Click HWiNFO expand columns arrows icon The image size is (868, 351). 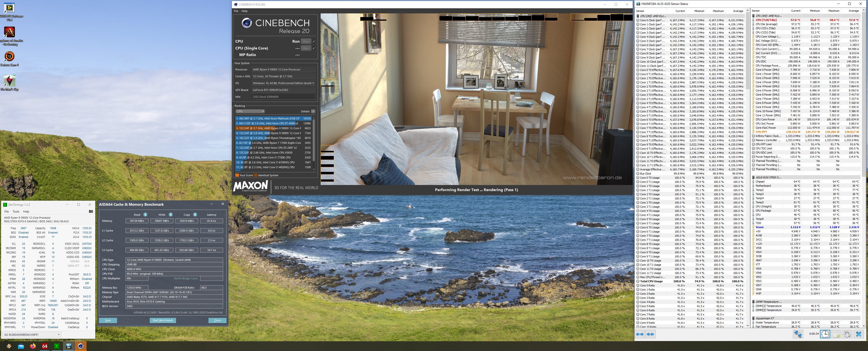pos(640,334)
